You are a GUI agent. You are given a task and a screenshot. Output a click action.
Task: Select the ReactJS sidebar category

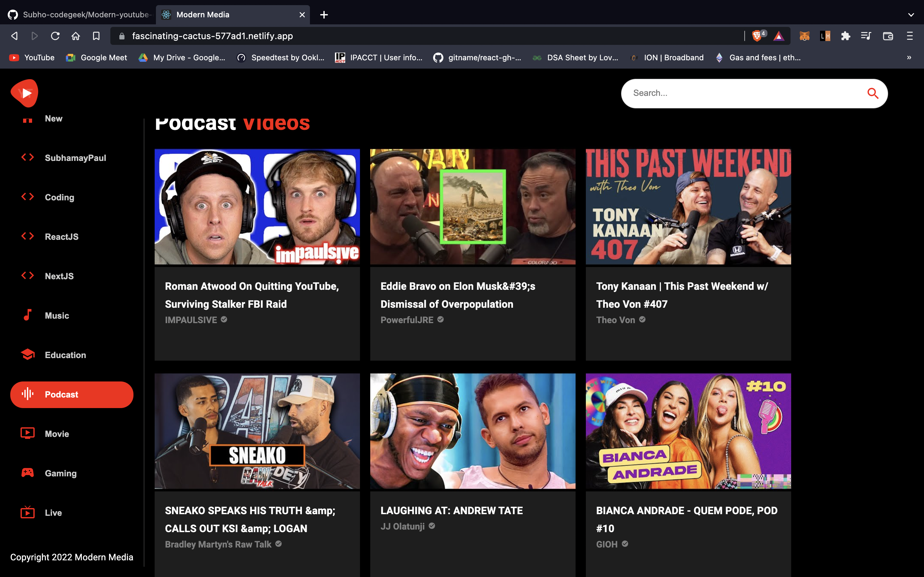coord(62,237)
